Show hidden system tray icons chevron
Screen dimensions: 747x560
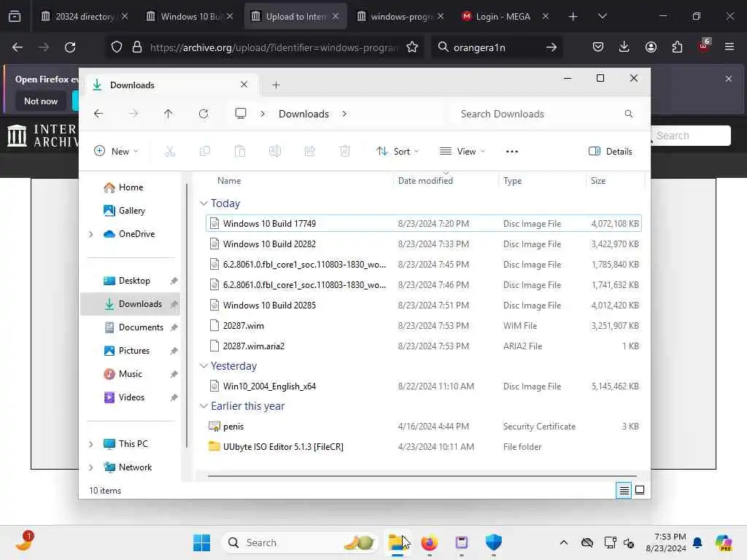pos(564,542)
